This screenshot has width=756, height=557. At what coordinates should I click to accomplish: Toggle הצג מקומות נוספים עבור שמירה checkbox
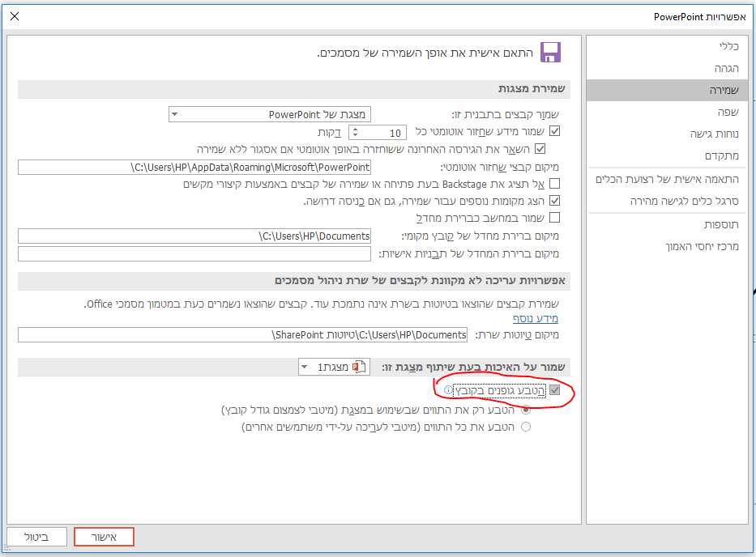tap(555, 201)
